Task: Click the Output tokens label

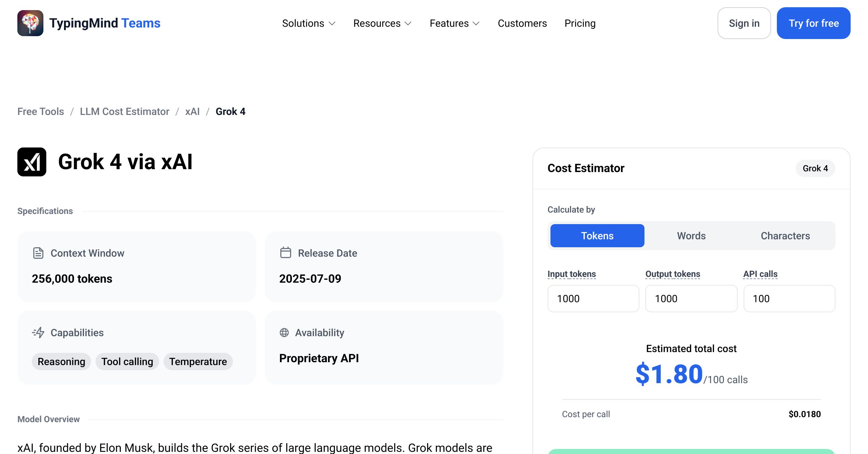Action: click(673, 274)
